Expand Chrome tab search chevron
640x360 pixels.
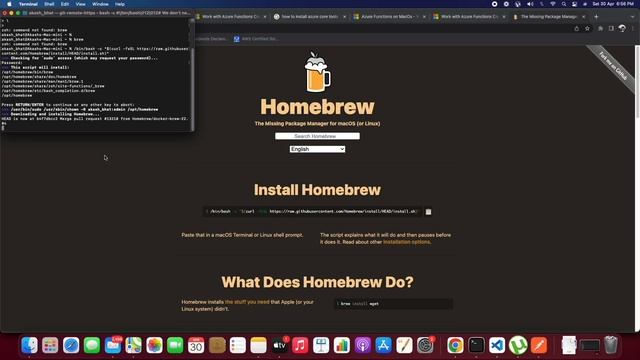coord(633,17)
